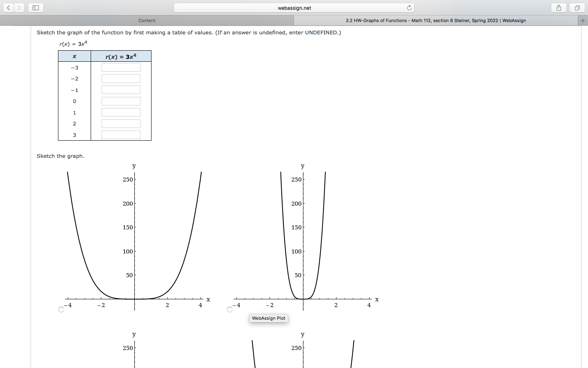
Task: Click the 'Sketch the graph.' text
Action: point(60,156)
